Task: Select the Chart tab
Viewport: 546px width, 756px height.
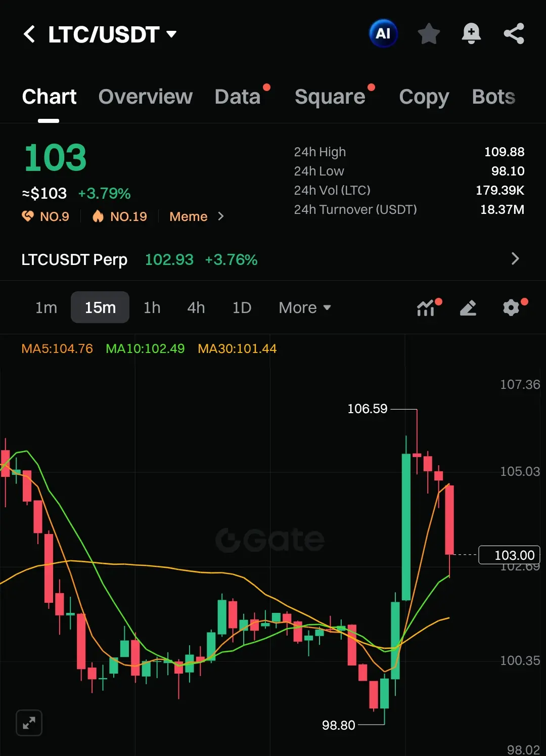Action: point(49,97)
